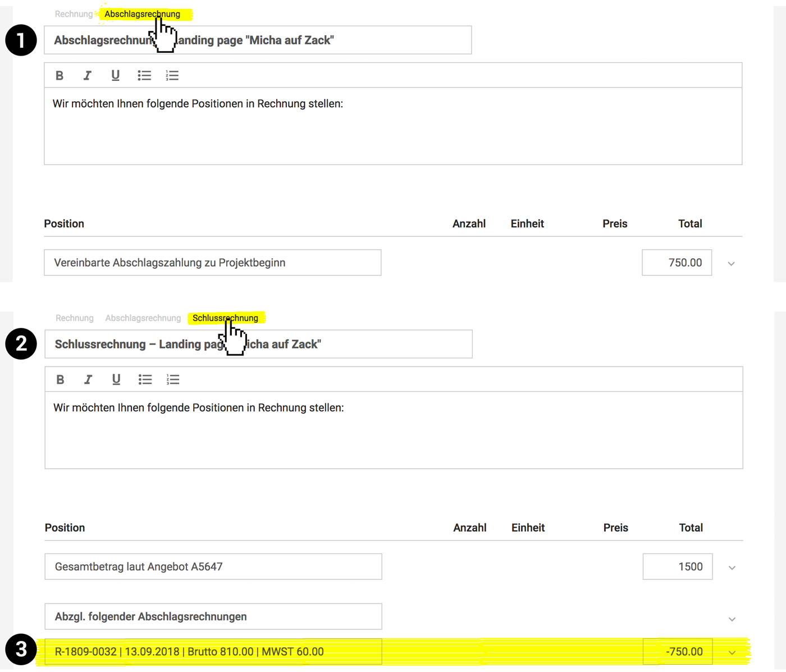Toggle italic in the Schlussrechnung editor
The image size is (786, 672).
coord(88,380)
